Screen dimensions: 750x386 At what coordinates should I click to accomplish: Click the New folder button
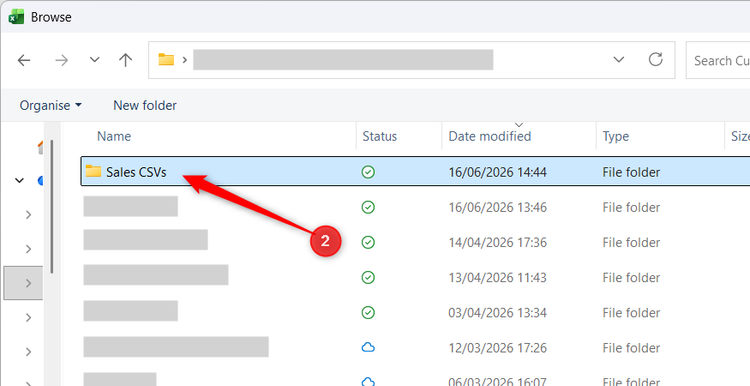145,105
